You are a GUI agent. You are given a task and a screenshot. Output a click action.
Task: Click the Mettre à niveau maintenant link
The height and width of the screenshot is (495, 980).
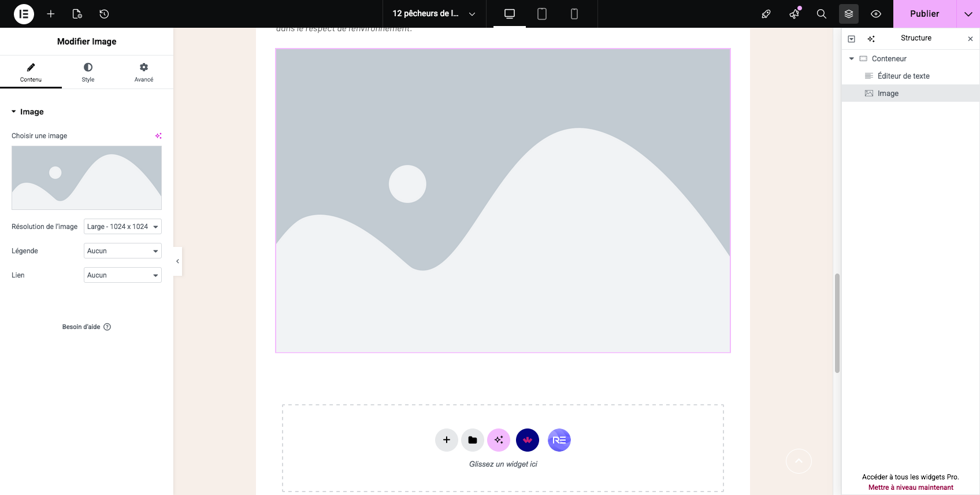click(x=911, y=487)
